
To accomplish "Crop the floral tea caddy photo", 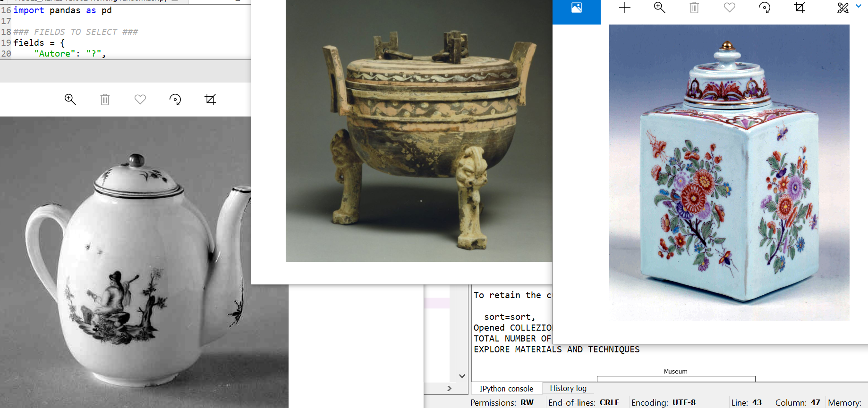I will click(800, 8).
